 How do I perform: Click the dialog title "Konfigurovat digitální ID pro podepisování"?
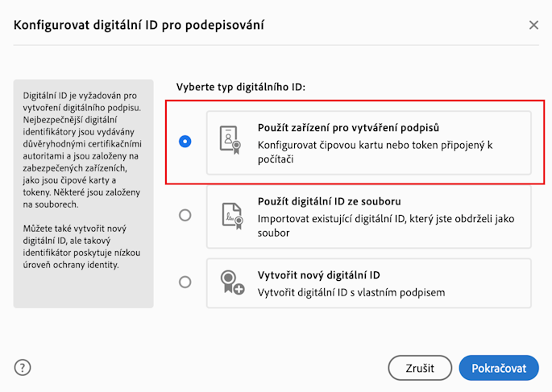pos(139,25)
